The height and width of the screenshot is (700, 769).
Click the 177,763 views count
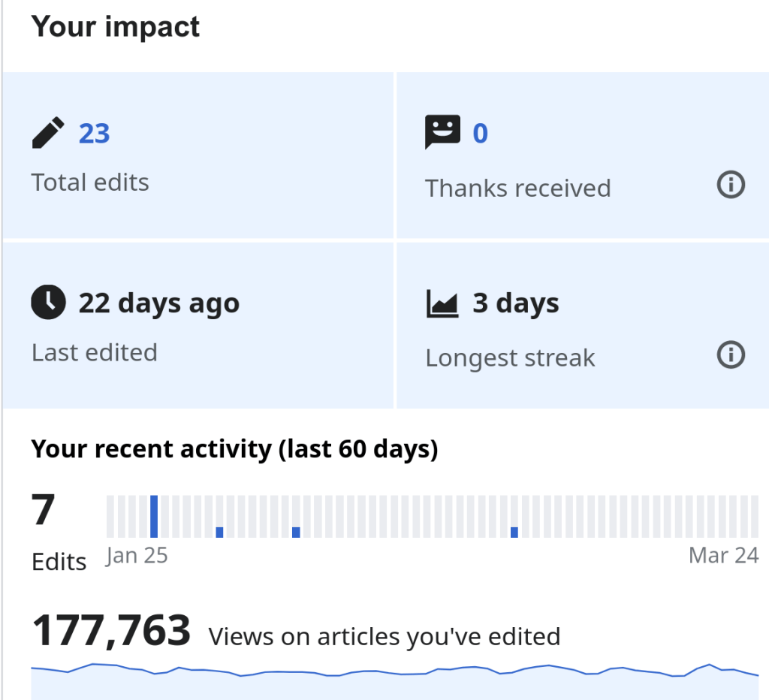point(111,631)
